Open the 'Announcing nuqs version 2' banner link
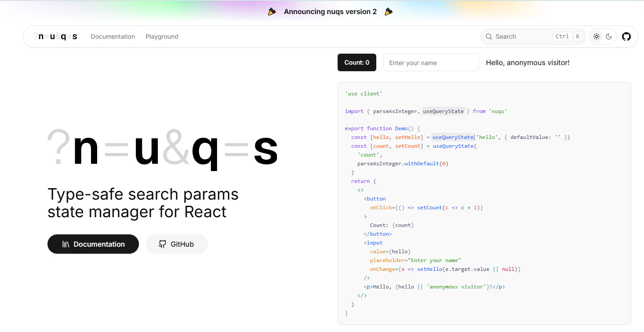 [x=330, y=12]
